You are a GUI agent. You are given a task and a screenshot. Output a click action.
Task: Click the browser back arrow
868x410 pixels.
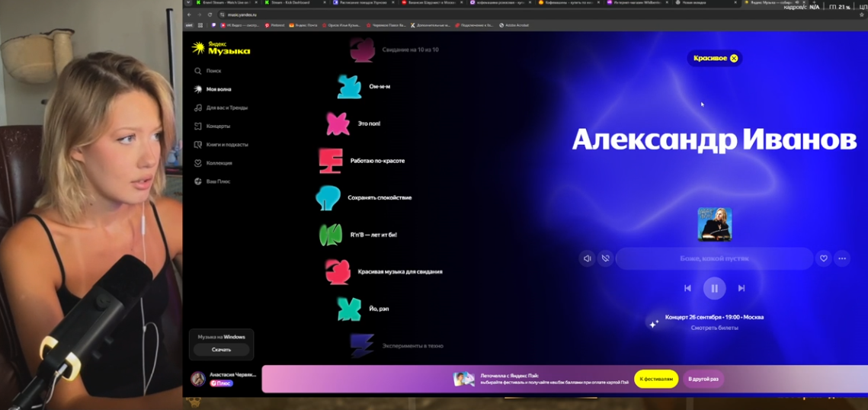(x=189, y=15)
